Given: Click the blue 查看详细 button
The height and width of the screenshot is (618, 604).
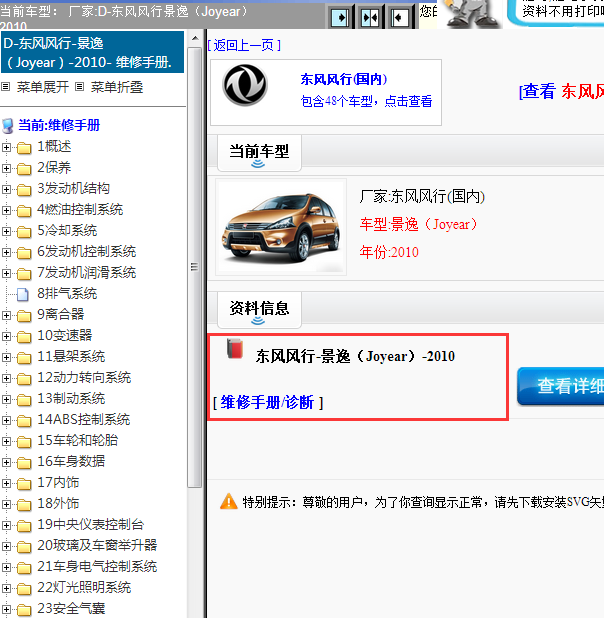Looking at the screenshot, I should tap(561, 386).
